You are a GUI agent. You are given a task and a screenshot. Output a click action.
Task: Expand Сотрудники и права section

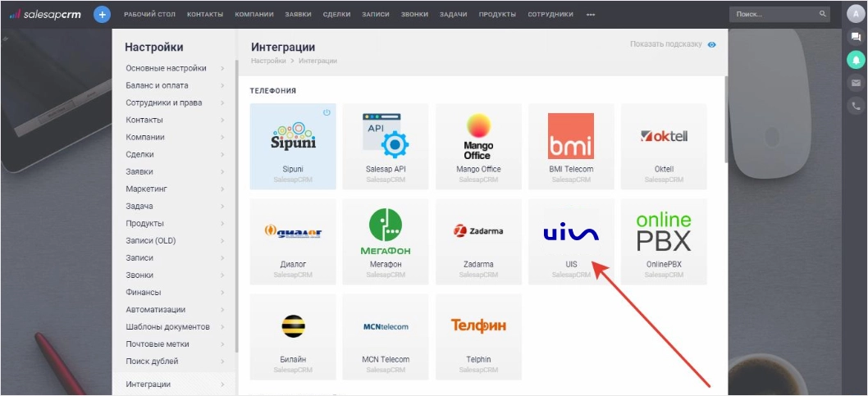[175, 102]
